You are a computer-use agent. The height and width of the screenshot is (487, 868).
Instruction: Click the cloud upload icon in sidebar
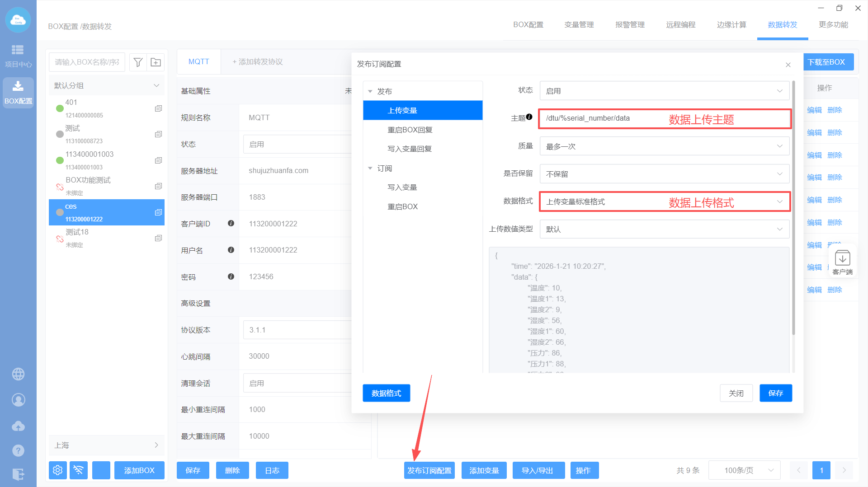18,426
